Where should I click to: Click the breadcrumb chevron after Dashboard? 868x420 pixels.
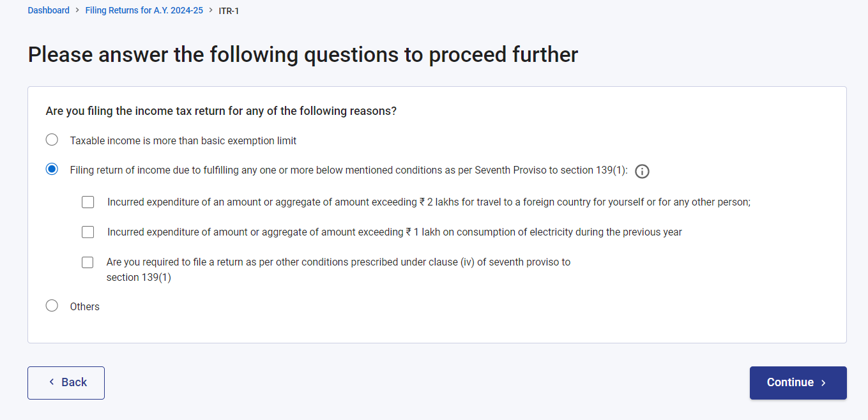(x=77, y=10)
